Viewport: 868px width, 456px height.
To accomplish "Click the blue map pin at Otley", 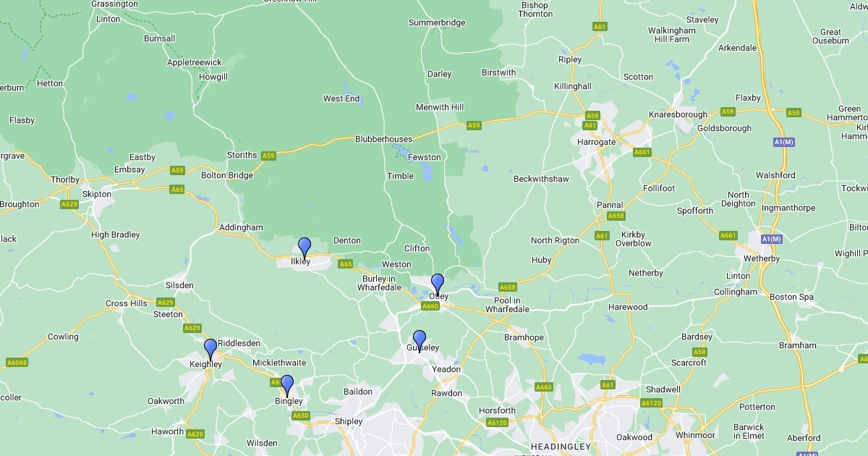I will tap(438, 284).
